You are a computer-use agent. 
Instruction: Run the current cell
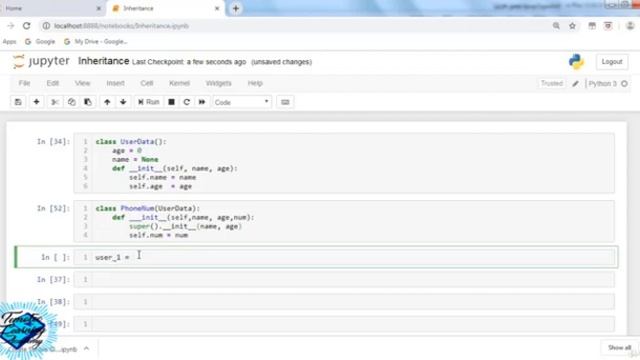click(x=149, y=102)
